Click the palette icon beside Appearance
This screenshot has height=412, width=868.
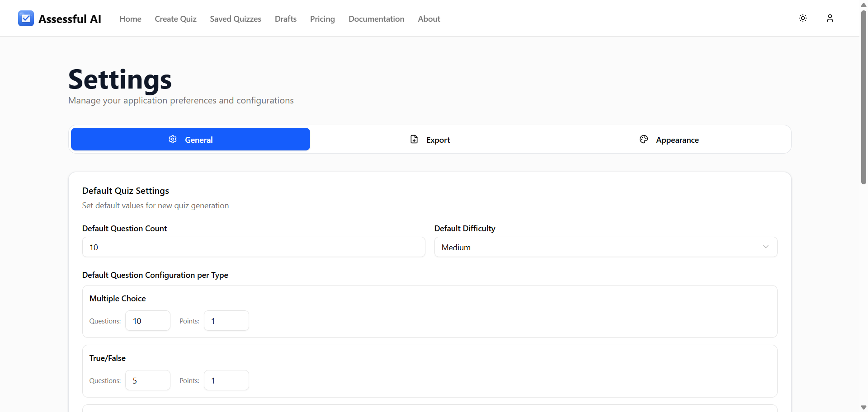pyautogui.click(x=644, y=139)
